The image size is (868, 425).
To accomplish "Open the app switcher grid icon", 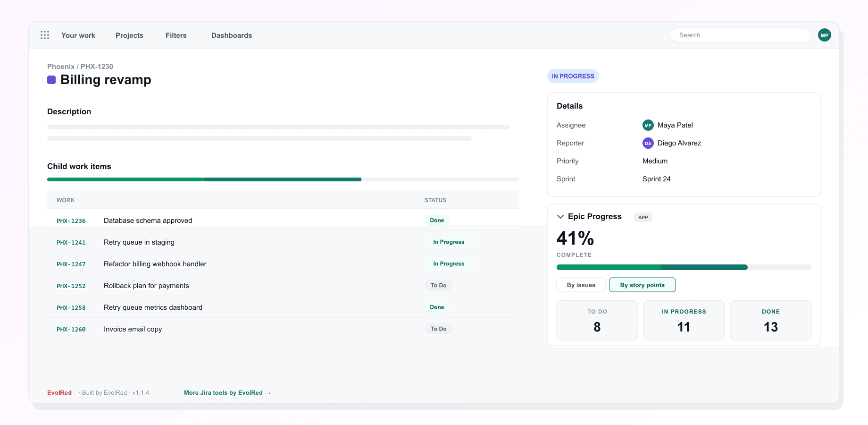I will tap(45, 35).
